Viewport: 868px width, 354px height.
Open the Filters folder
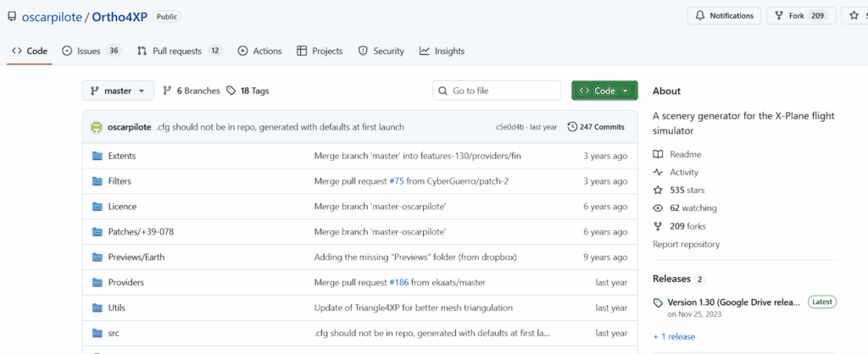coord(120,181)
